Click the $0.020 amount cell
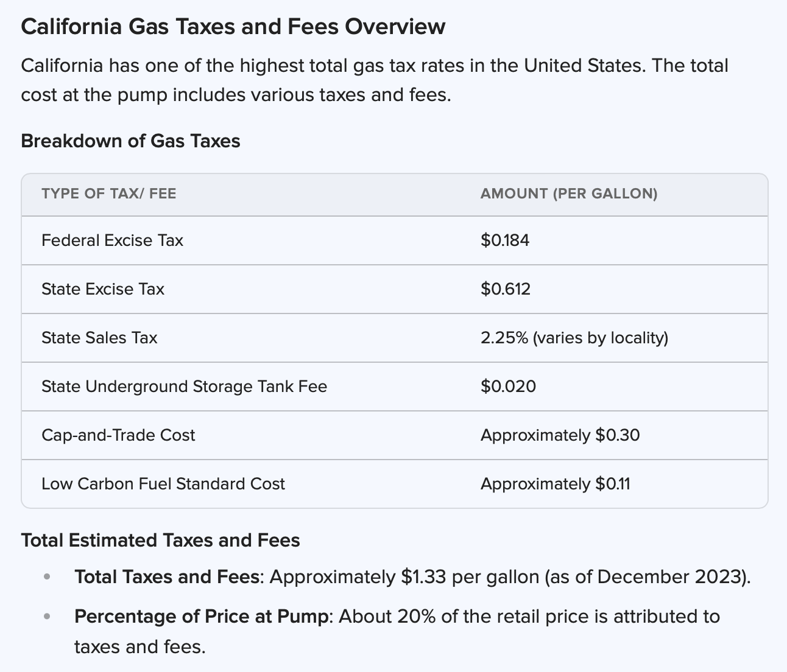The width and height of the screenshot is (787, 672). pos(508,387)
